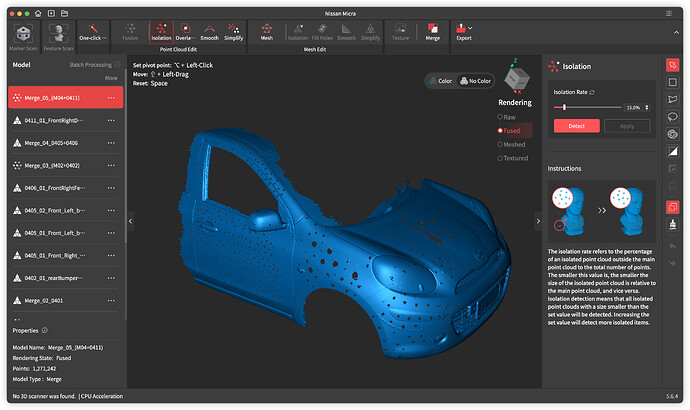Open the Texture tool
Screen dimensions: 690x410
pyautogui.click(x=400, y=33)
